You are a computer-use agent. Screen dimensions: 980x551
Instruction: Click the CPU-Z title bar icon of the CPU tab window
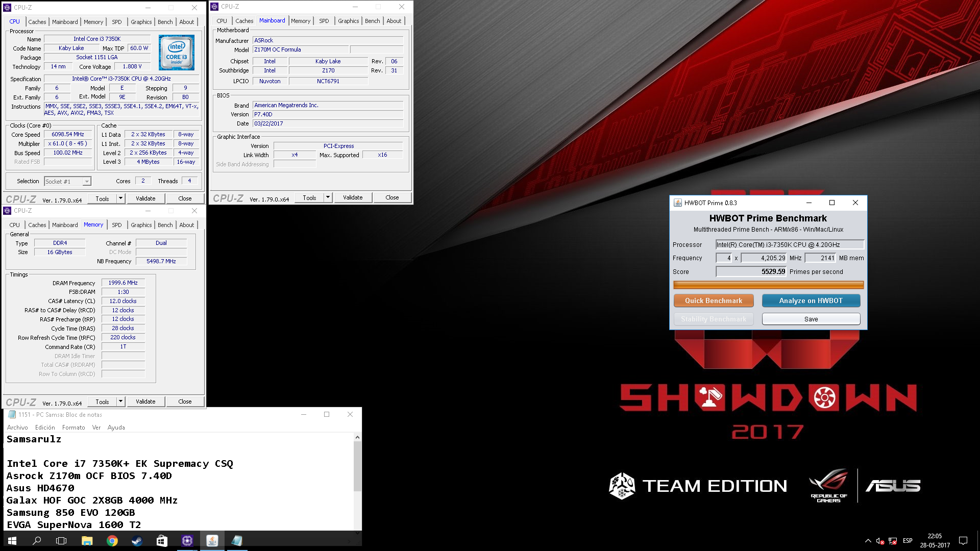[7, 8]
